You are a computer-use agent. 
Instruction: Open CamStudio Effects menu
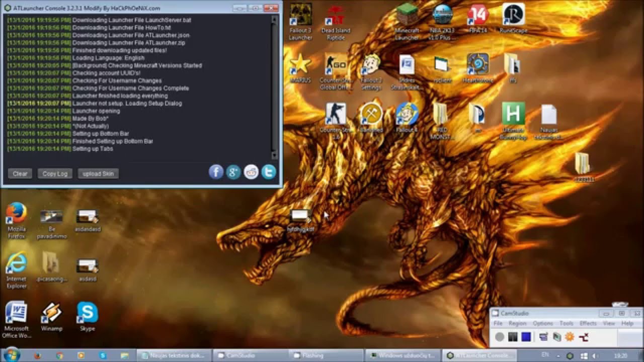coord(588,323)
